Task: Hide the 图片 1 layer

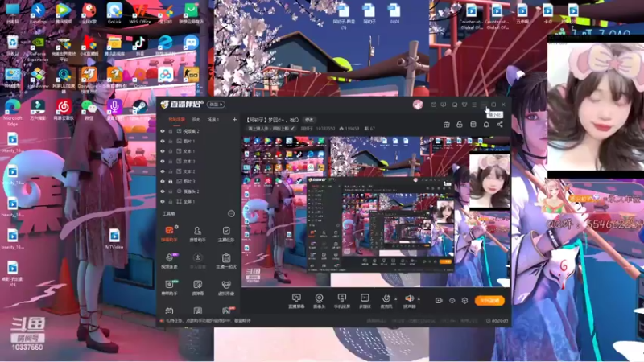Action: [163, 142]
